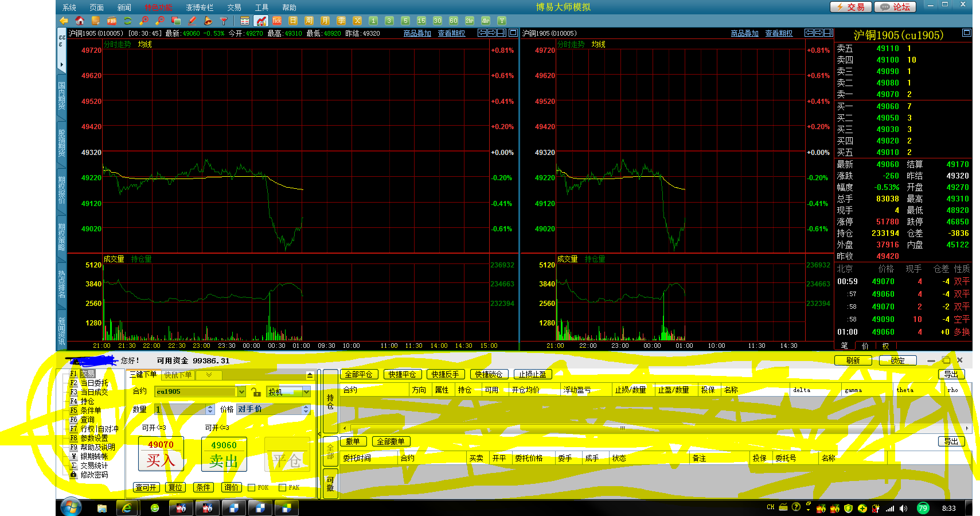The width and height of the screenshot is (980, 516).
Task: Expand the 投机 type dropdown
Action: pyautogui.click(x=307, y=391)
